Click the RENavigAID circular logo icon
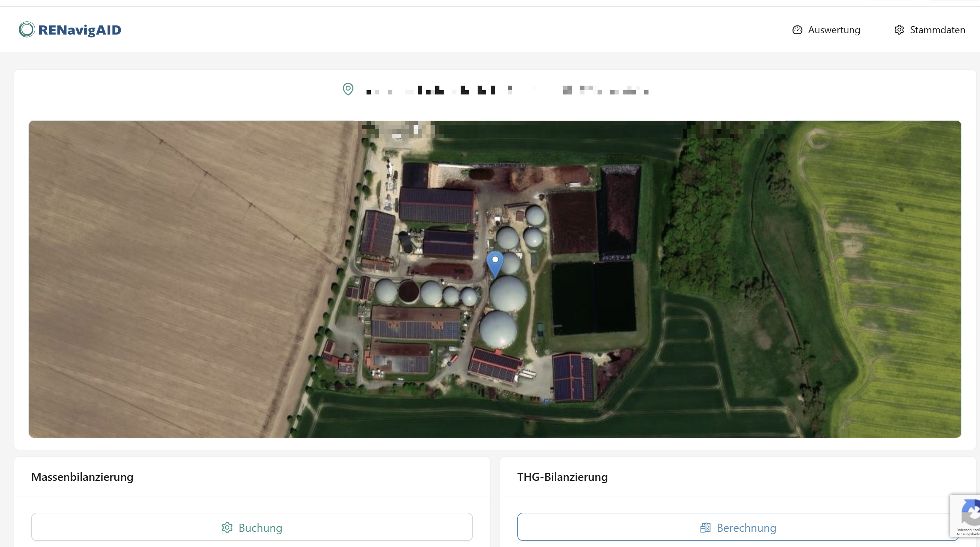 coord(27,30)
